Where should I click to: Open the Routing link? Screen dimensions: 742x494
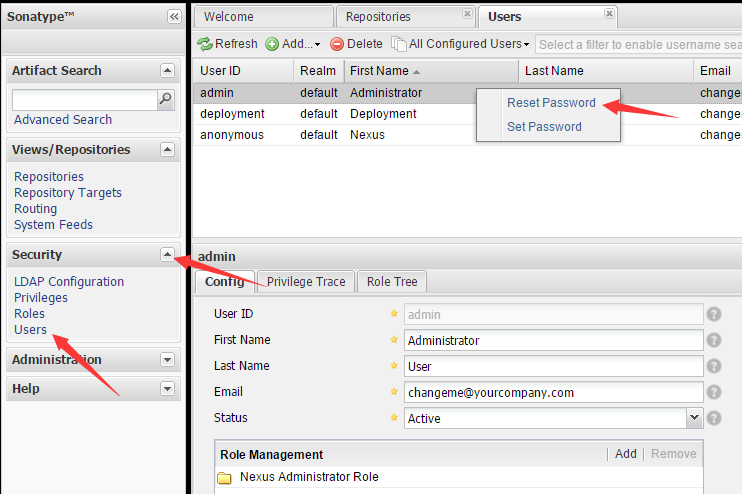coord(35,209)
